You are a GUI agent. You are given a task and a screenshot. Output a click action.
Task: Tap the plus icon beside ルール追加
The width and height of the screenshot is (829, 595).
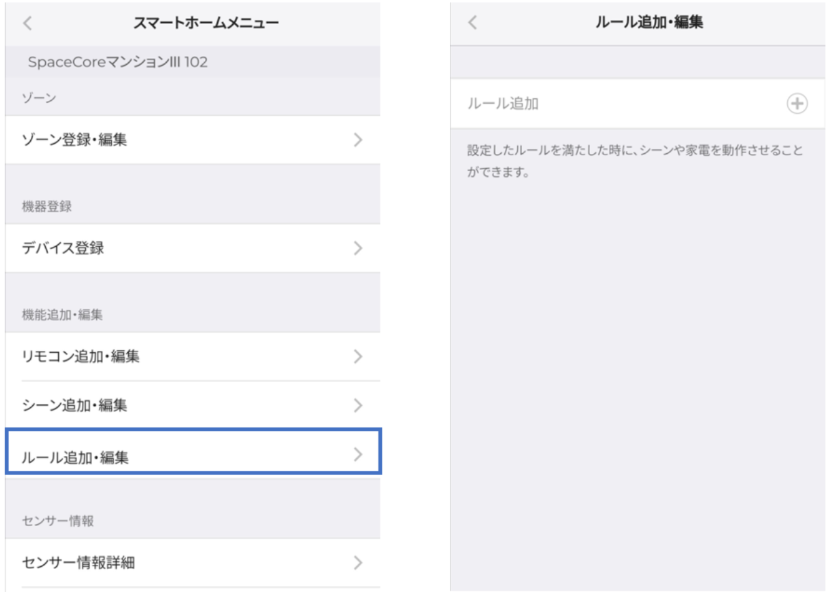(x=797, y=104)
